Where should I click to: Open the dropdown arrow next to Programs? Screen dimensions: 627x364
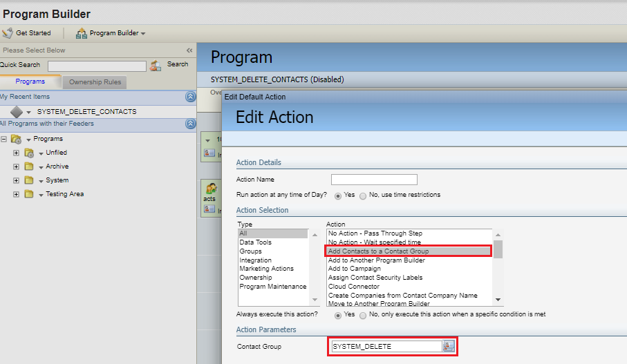[28, 140]
